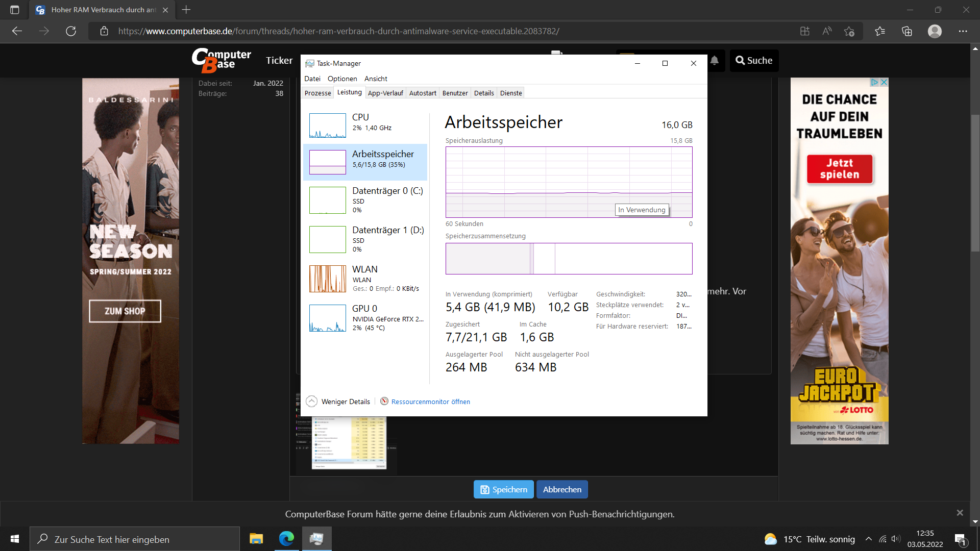
Task: Click the Speichern button
Action: pyautogui.click(x=503, y=489)
